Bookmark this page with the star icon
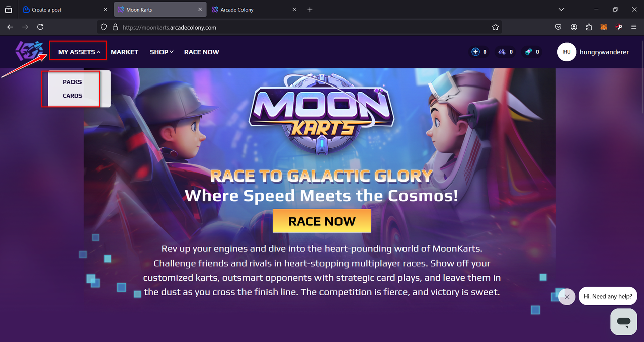644x342 pixels. pos(495,27)
